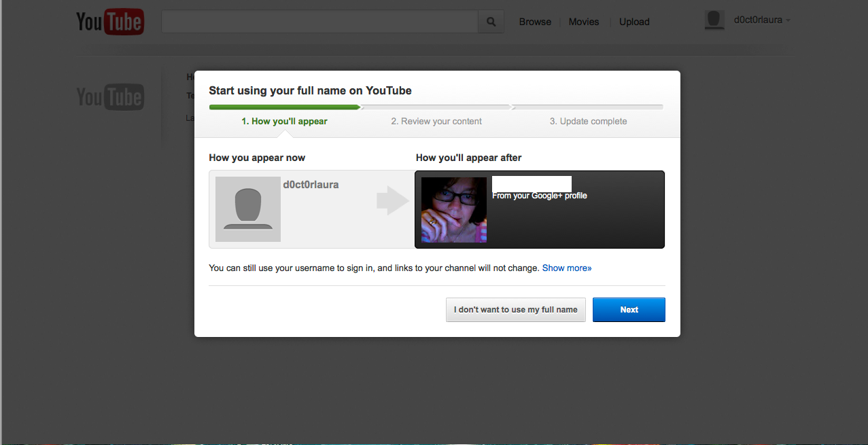Click the magnifying glass search button
This screenshot has width=868, height=445.
(x=491, y=22)
